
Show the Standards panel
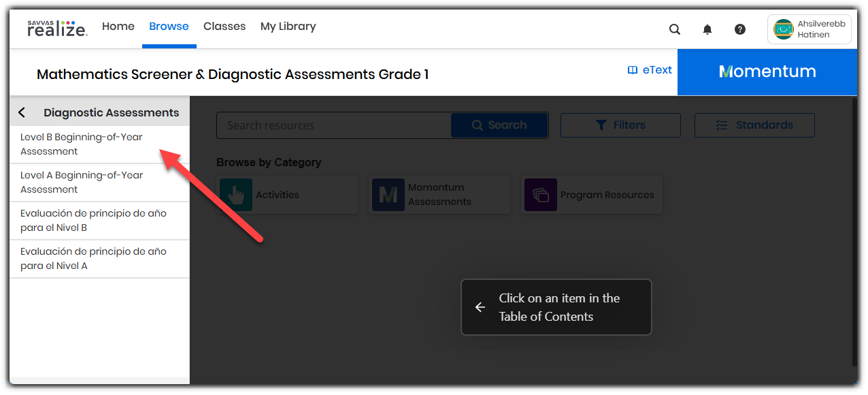pos(754,125)
